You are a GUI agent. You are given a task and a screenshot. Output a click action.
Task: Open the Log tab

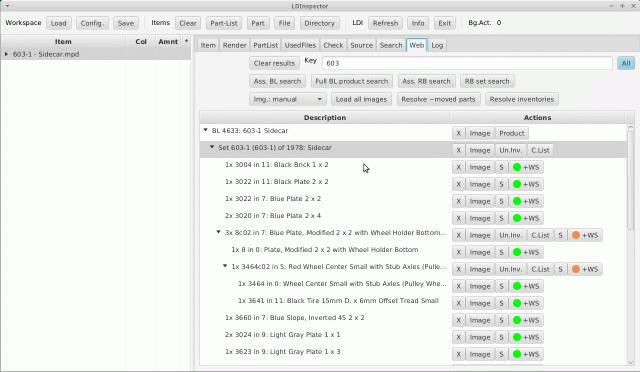click(x=437, y=45)
